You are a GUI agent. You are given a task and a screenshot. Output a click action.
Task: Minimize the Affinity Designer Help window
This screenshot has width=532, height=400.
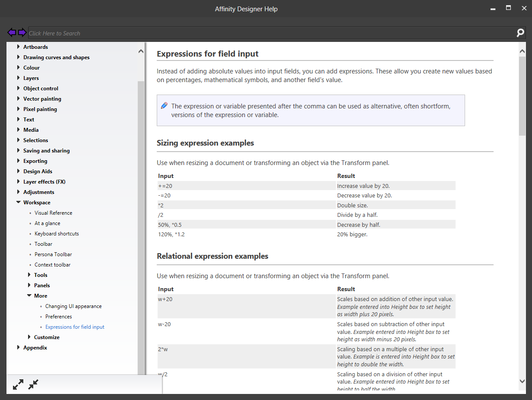tap(493, 9)
